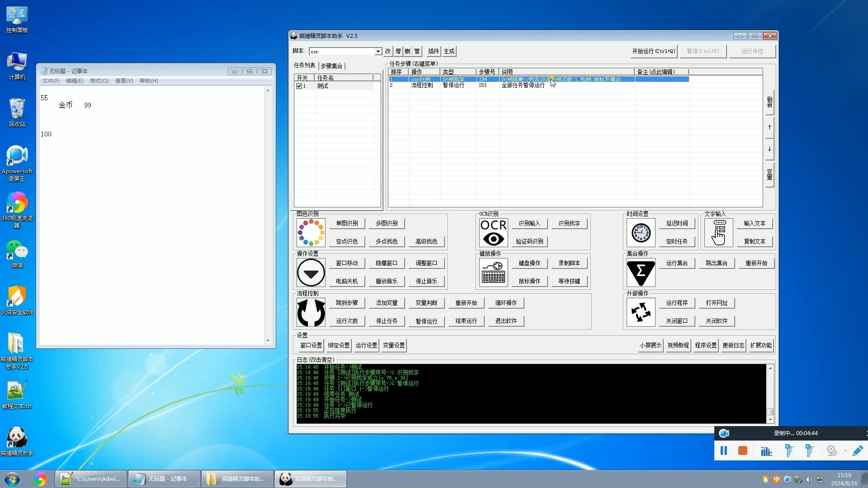Click the keyboard and mouse operation icon

[493, 272]
